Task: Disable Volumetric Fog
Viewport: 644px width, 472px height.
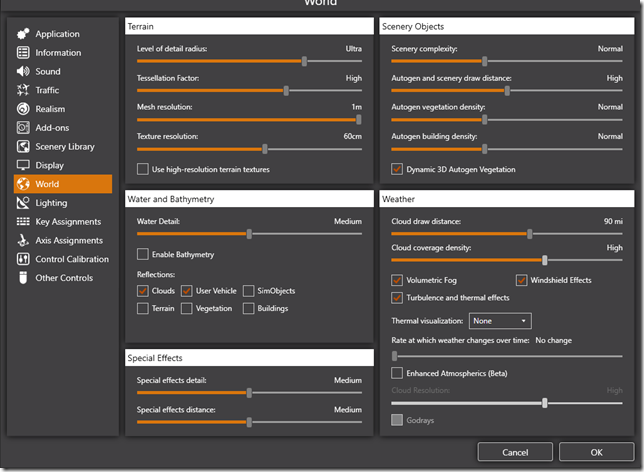Action: (x=397, y=280)
